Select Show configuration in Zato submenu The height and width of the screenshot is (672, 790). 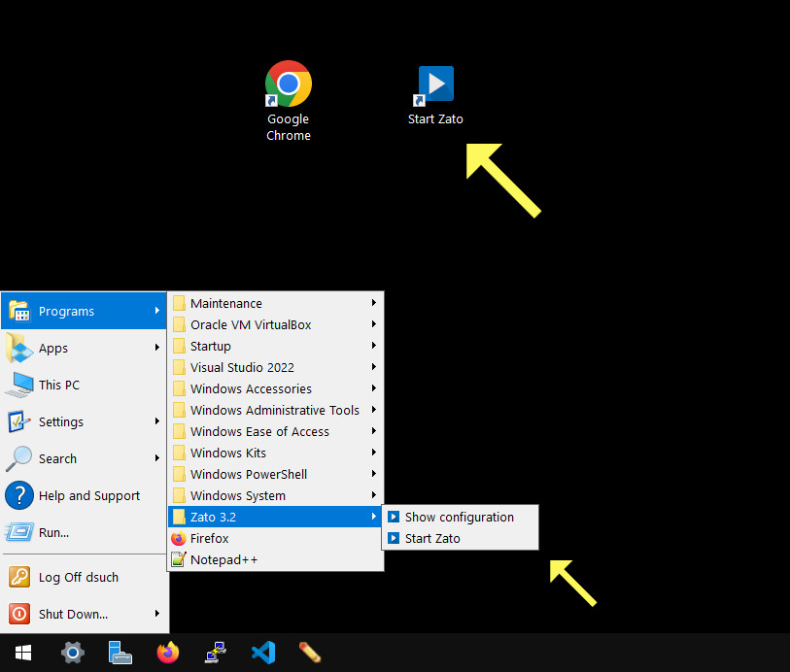click(460, 517)
